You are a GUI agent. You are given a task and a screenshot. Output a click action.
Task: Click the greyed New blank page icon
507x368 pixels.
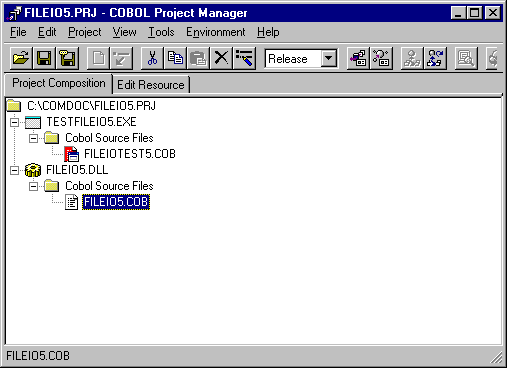pos(98,58)
